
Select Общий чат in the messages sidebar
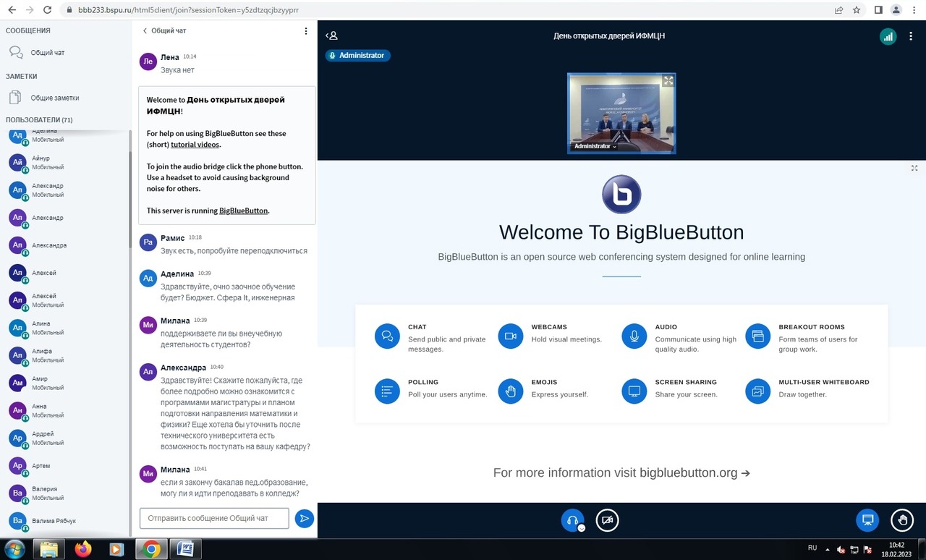(x=47, y=53)
